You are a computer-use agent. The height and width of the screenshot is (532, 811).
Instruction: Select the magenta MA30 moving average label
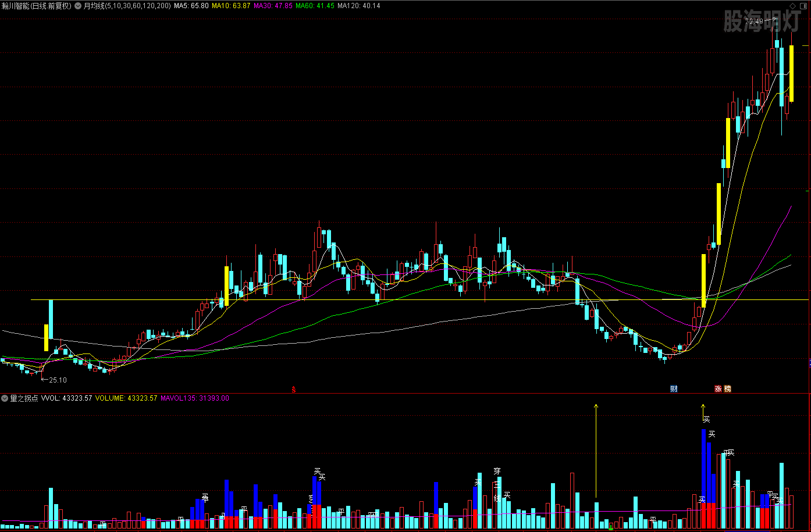click(273, 6)
